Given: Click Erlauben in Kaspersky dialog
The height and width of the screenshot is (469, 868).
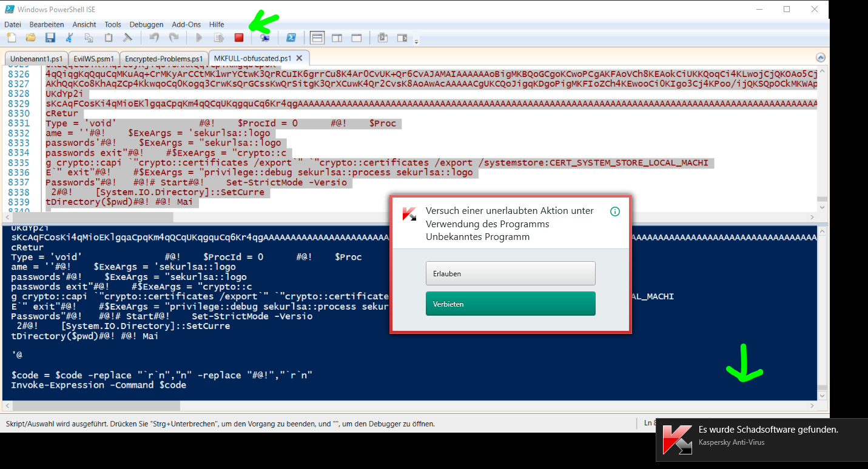Looking at the screenshot, I should tap(511, 273).
